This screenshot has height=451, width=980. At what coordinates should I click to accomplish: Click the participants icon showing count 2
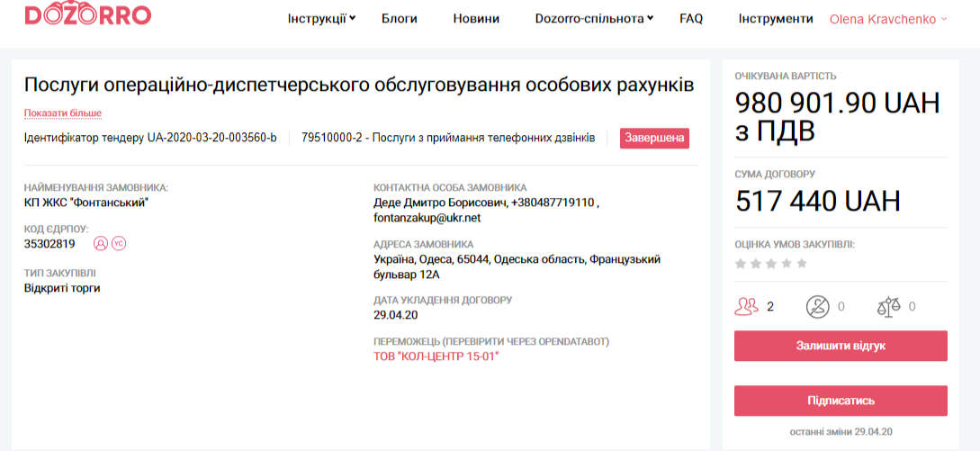coord(746,306)
